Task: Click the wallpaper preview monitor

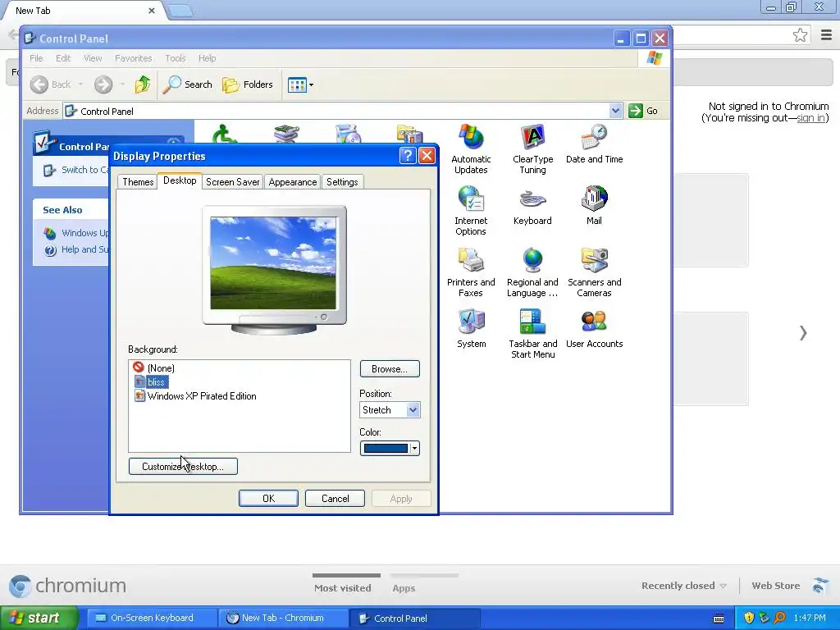Action: [274, 269]
